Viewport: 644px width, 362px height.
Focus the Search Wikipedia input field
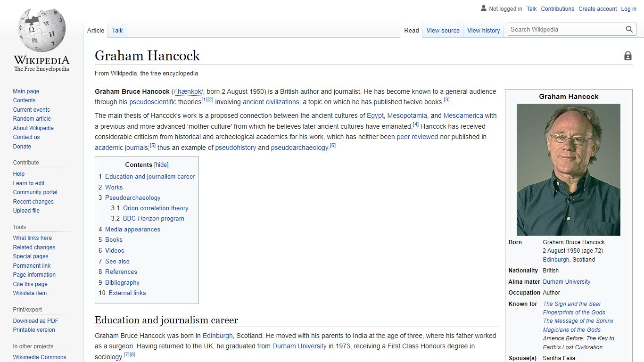(566, 29)
